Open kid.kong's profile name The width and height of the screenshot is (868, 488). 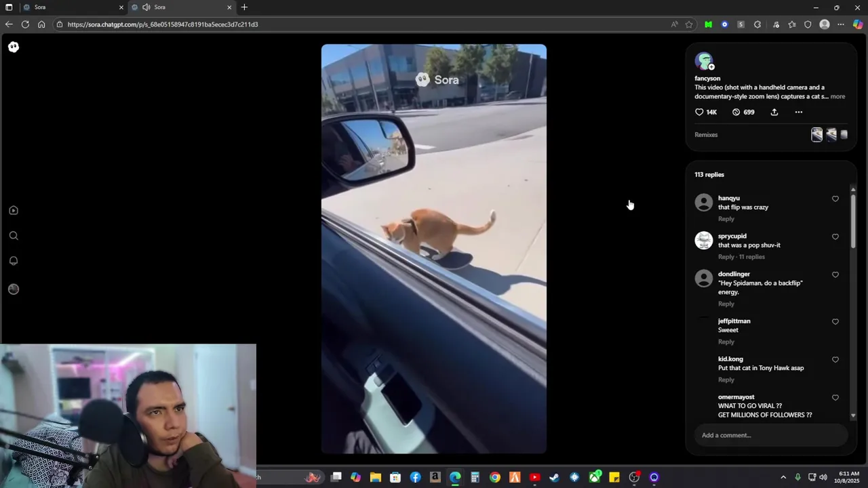coord(730,359)
